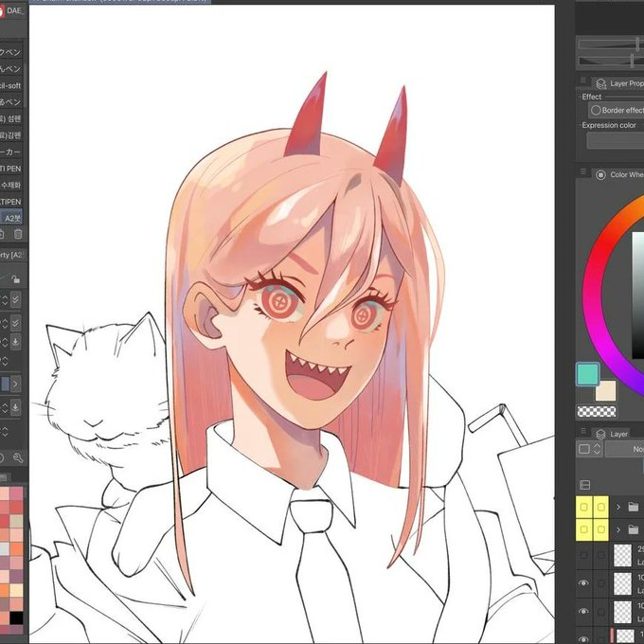
Task: Click arrow button beside blue color bar
Action: (15, 384)
